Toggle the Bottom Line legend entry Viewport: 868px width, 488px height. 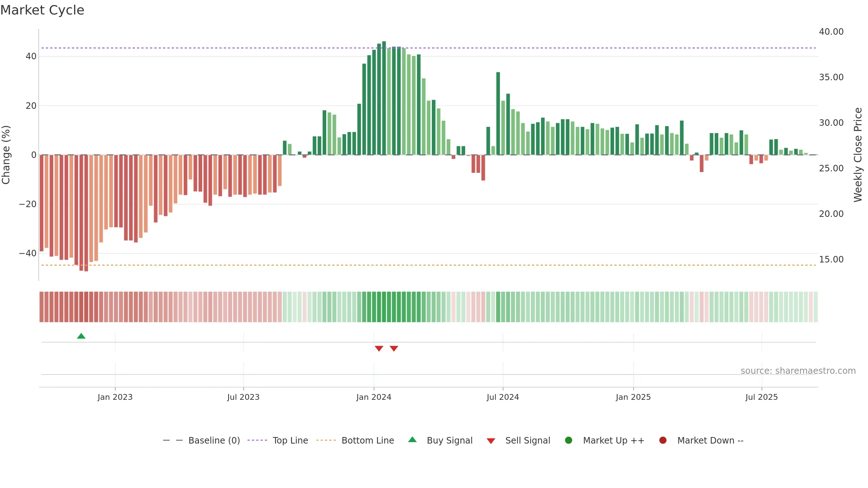coord(355,440)
